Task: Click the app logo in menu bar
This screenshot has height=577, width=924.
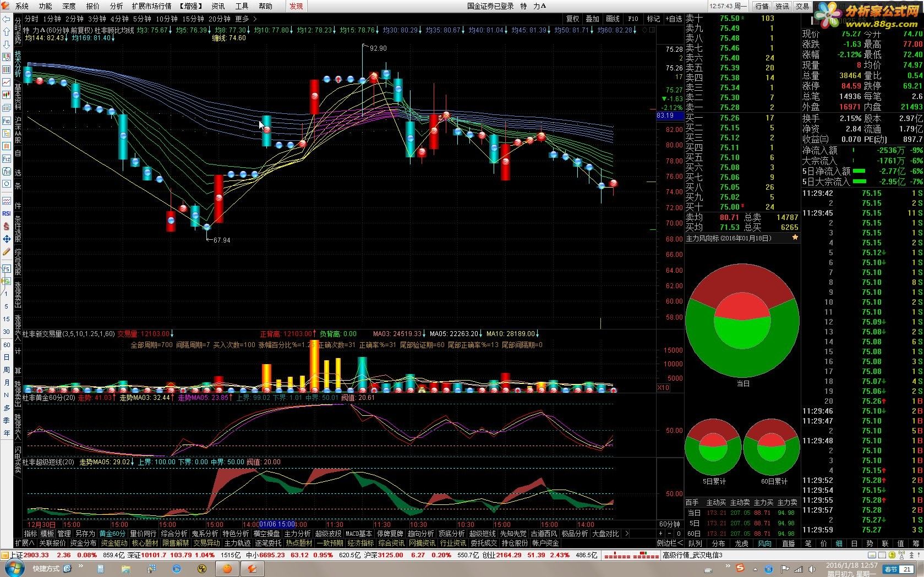Action: (6, 6)
